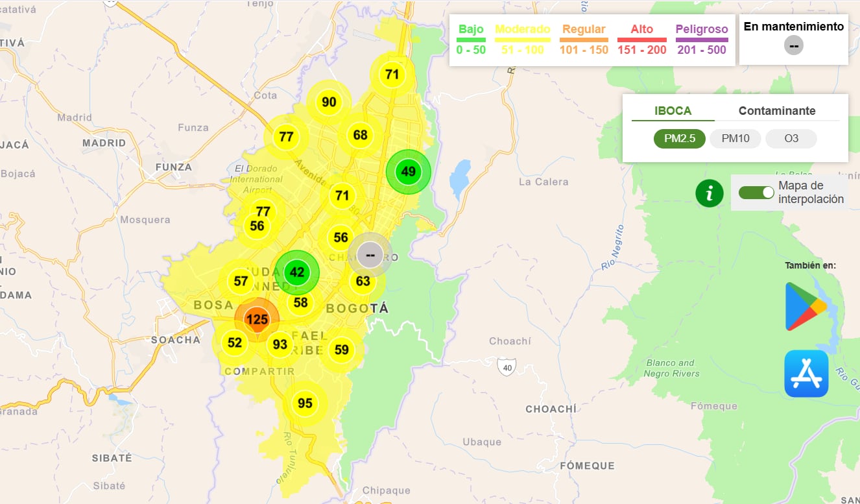
Task: Select the IBOCA tab
Action: pyautogui.click(x=673, y=110)
